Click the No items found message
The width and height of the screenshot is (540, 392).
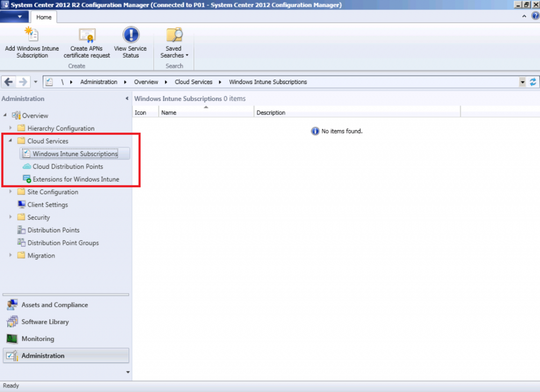tap(337, 131)
